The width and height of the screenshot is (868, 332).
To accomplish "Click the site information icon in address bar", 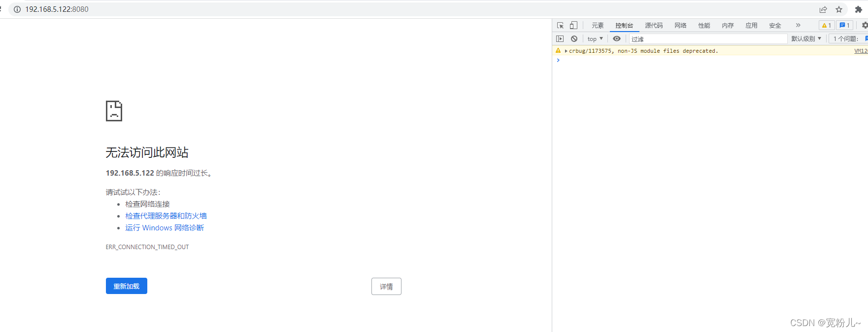I will tap(17, 9).
